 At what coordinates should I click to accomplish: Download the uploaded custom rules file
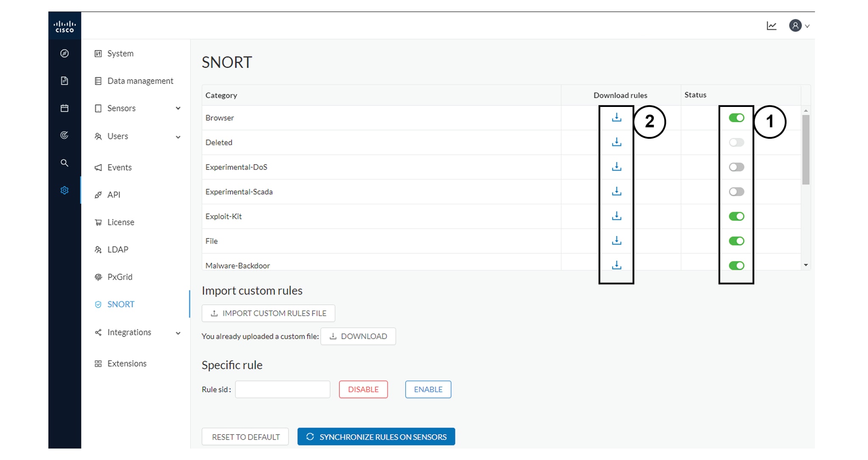358,336
